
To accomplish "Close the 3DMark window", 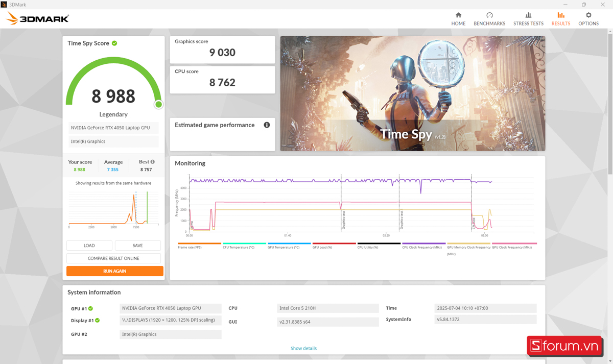I will (x=603, y=5).
